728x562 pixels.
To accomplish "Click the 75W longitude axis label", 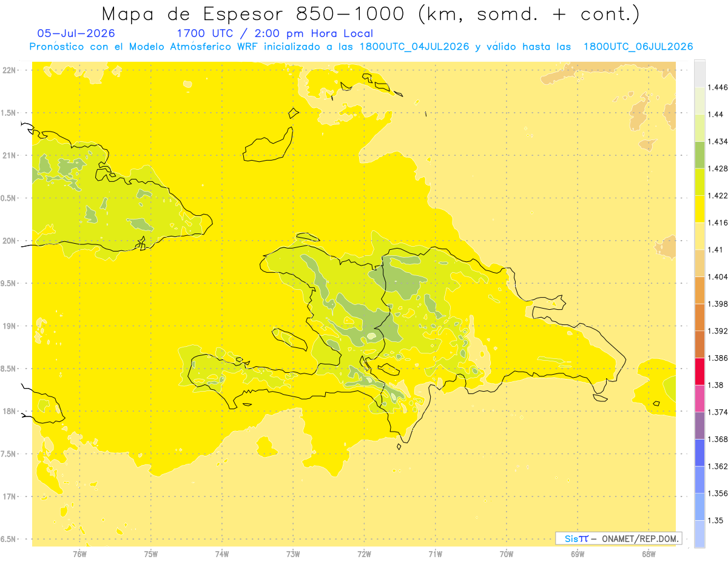I will [150, 554].
